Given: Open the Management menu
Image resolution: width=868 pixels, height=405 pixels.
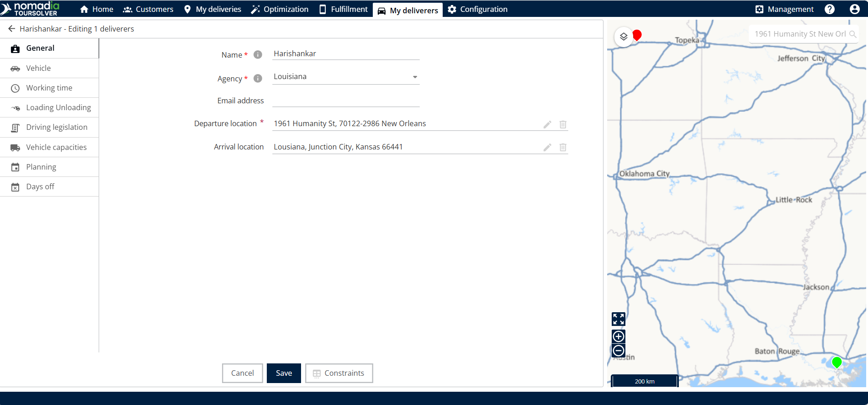Looking at the screenshot, I should pyautogui.click(x=784, y=9).
